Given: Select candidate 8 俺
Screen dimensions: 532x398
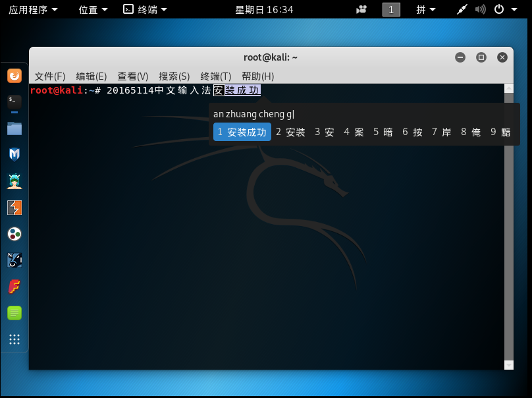Looking at the screenshot, I should click(471, 132).
